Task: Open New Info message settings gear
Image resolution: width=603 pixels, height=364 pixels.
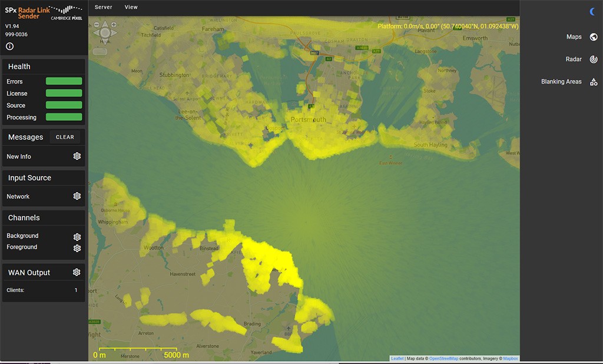Action: (77, 156)
